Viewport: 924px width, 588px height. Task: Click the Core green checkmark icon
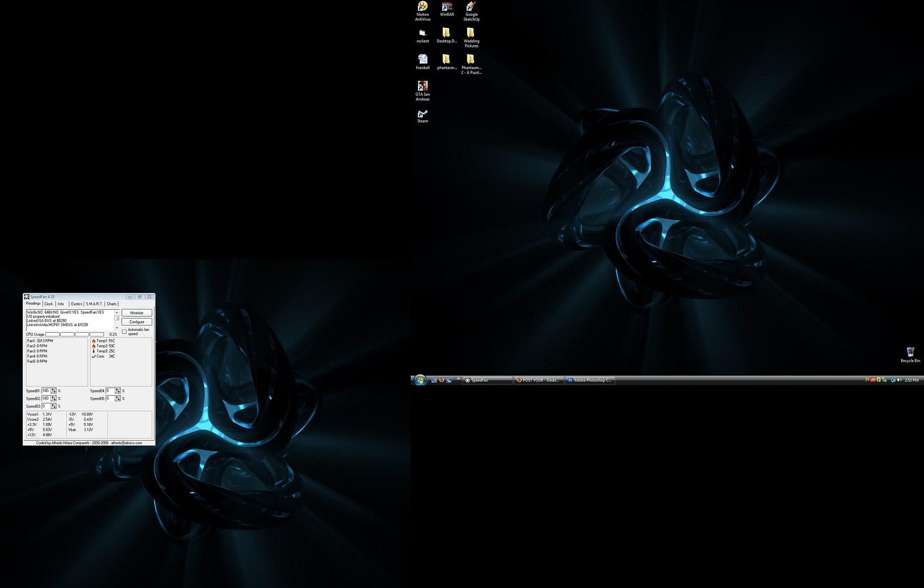click(x=94, y=356)
